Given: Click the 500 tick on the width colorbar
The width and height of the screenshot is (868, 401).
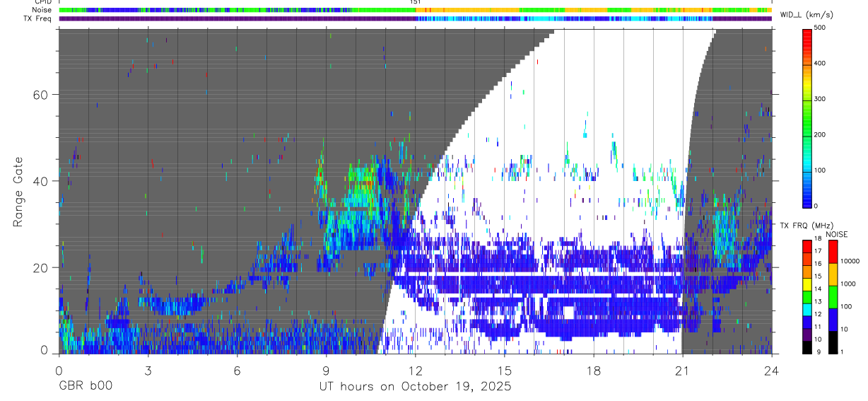Looking at the screenshot, I should (x=820, y=28).
